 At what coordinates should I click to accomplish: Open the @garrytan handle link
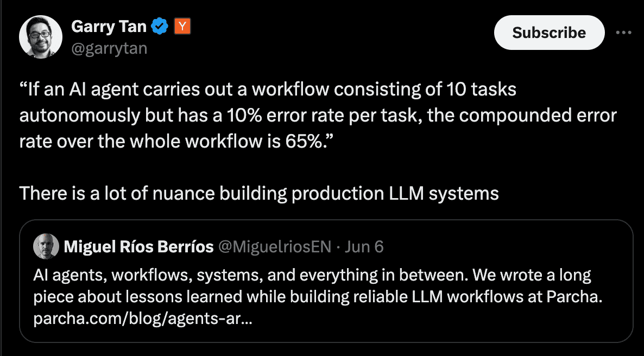coord(109,48)
